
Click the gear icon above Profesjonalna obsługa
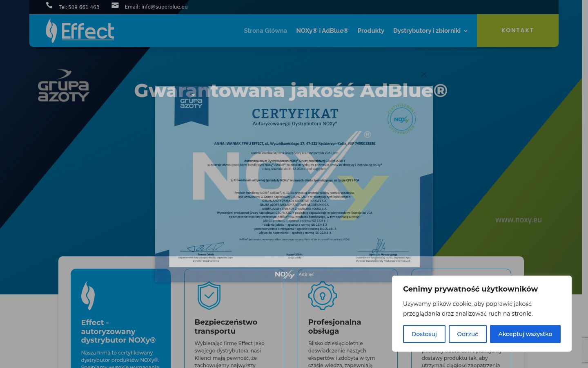323,295
